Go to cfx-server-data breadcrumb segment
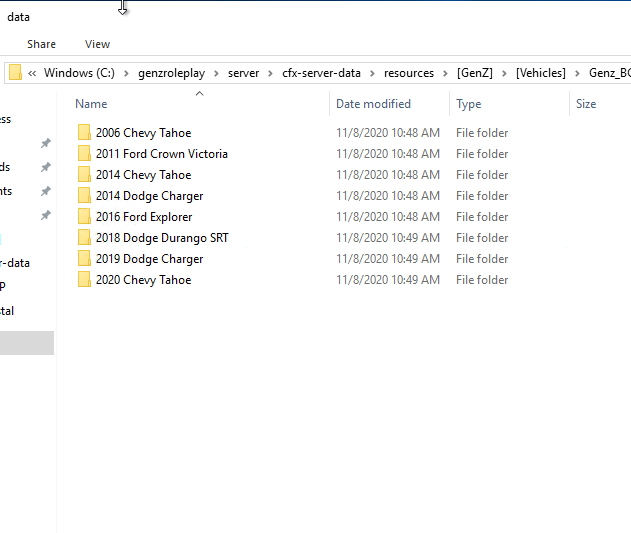The height and width of the screenshot is (533, 631). (x=321, y=73)
